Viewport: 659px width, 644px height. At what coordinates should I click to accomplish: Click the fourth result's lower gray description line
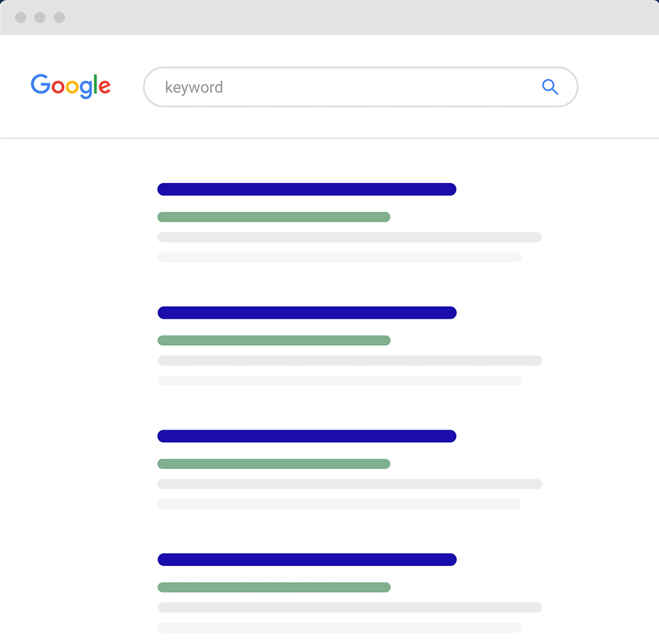339,628
